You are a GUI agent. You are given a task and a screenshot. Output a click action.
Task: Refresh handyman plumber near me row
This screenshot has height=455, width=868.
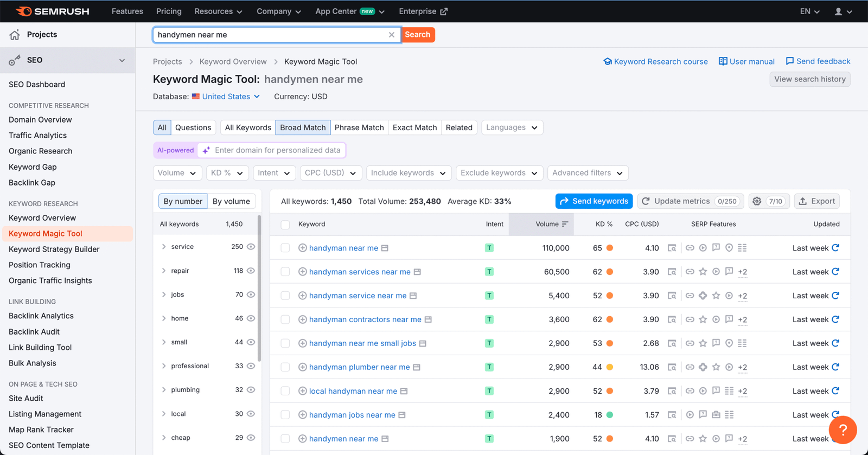coord(835,367)
